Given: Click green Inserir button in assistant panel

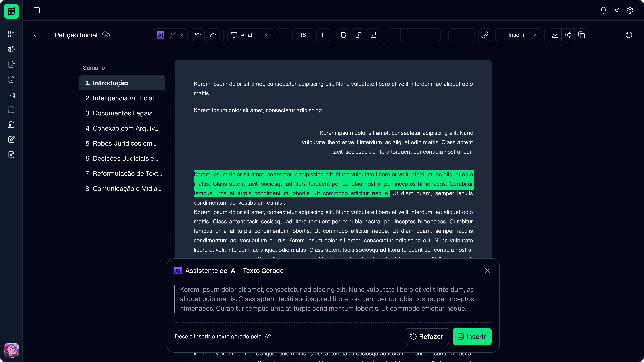Looking at the screenshot, I should click(472, 337).
